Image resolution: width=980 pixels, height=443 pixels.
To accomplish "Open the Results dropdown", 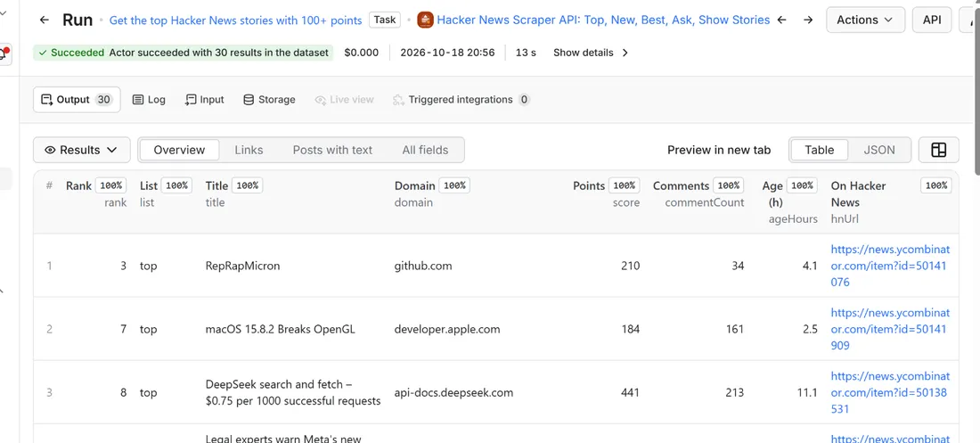I will pos(82,150).
